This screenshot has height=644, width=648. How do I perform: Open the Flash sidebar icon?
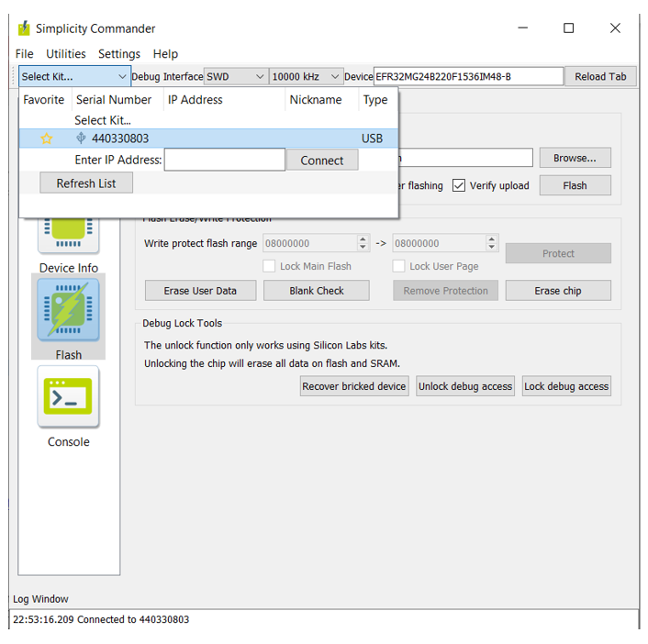(x=68, y=312)
